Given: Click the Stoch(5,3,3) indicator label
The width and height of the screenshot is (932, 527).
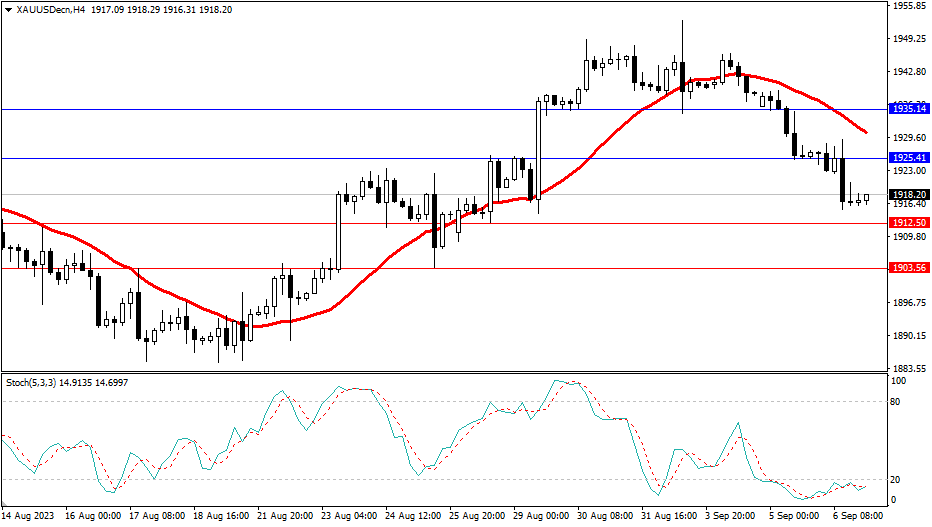Looking at the screenshot, I should pos(28,382).
